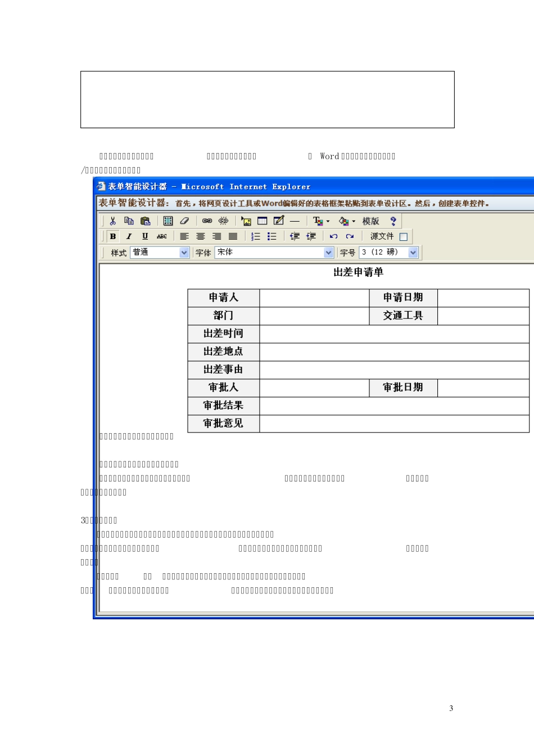Image resolution: width=534 pixels, height=756 pixels.
Task: Click the Insert Table icon
Action: pyautogui.click(x=263, y=221)
